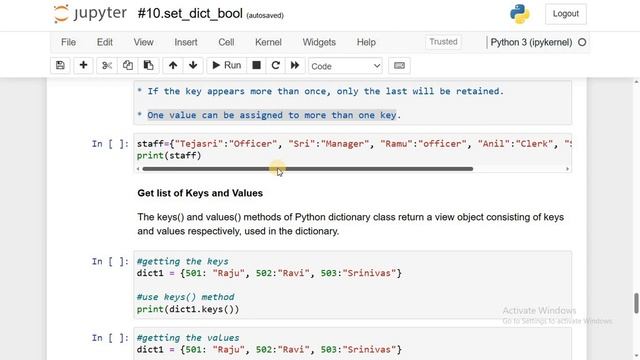The width and height of the screenshot is (640, 360).
Task: Restart kernel and run all cells
Action: coord(295,65)
